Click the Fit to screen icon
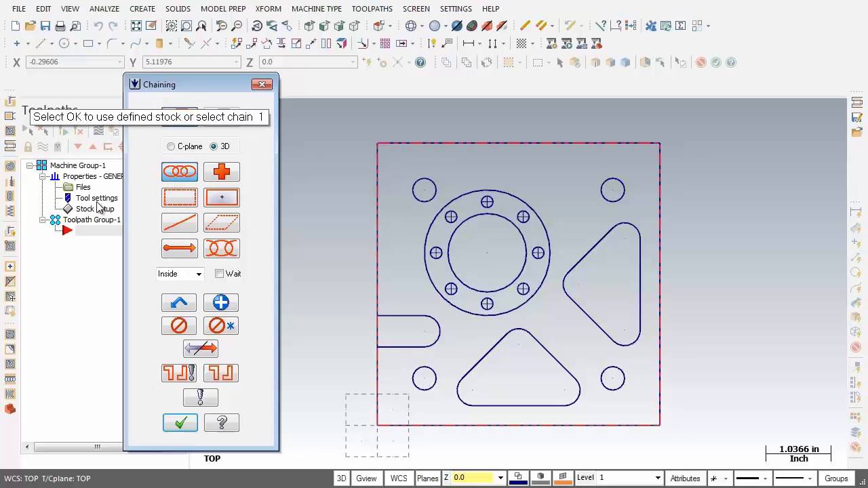The image size is (868, 488). click(x=136, y=26)
